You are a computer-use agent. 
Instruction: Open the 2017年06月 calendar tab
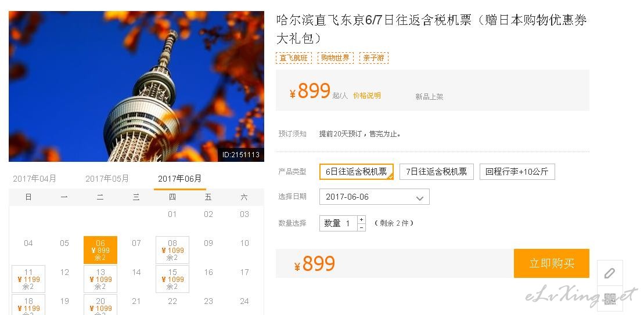pos(180,179)
